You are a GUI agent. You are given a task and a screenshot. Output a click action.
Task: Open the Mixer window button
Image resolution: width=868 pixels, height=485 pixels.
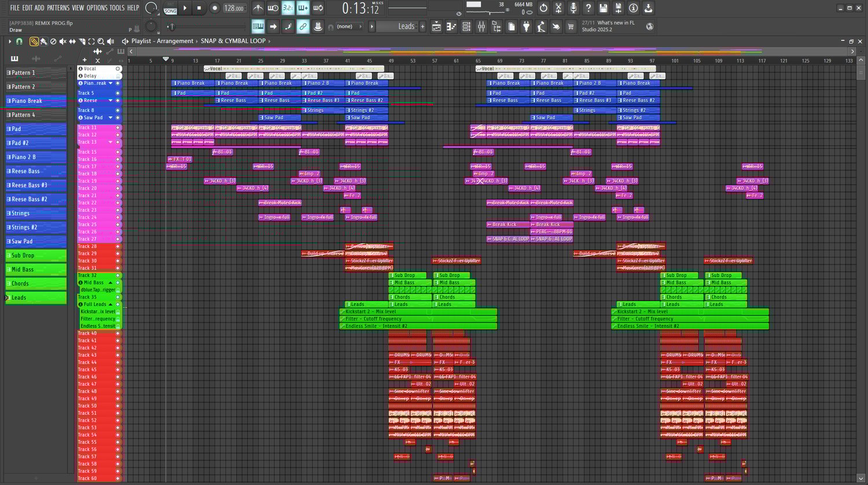tap(481, 26)
